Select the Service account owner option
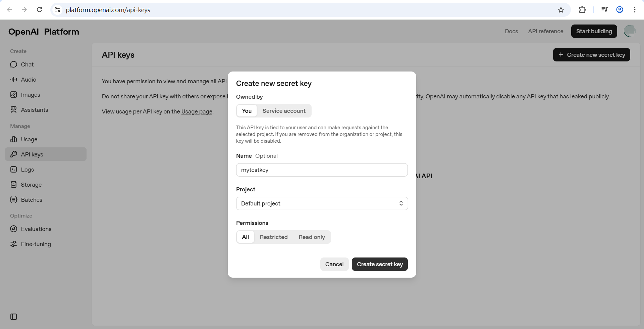Screen dimensions: 644x329 284,111
